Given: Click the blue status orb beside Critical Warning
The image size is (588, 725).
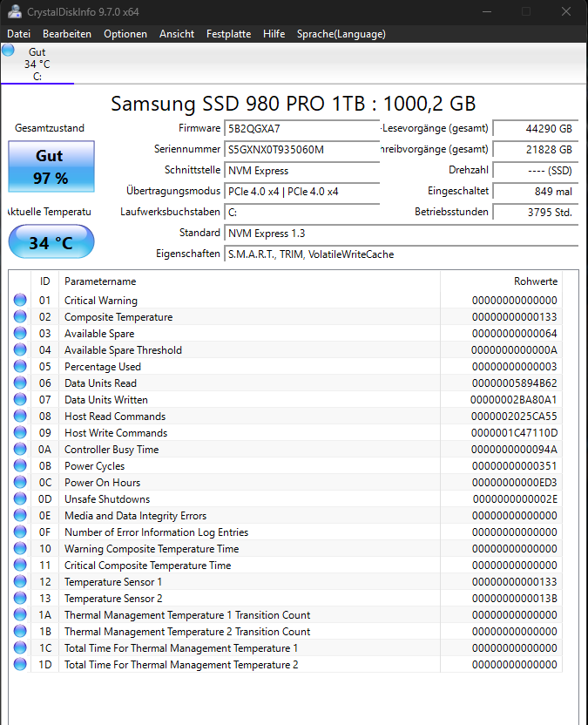Looking at the screenshot, I should click(x=20, y=300).
